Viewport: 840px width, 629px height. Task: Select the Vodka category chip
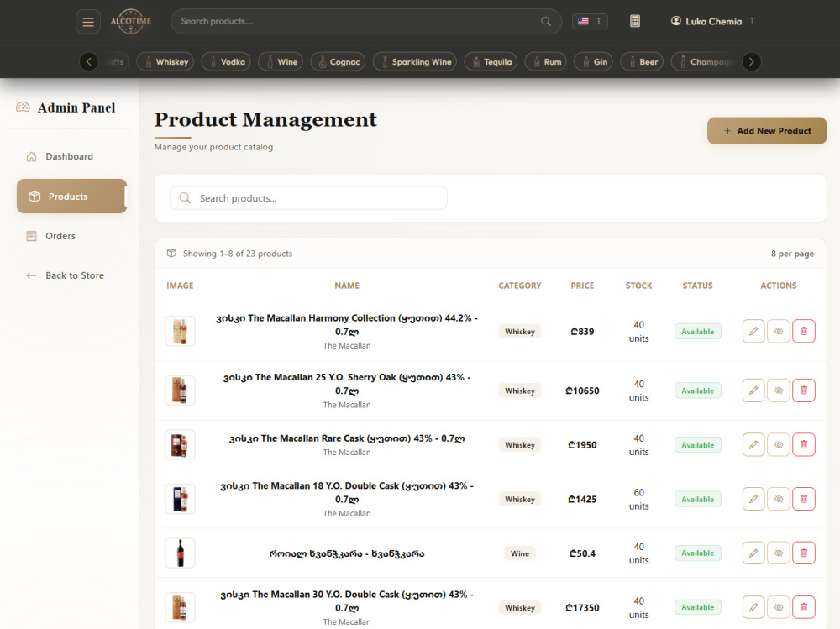[x=225, y=61]
